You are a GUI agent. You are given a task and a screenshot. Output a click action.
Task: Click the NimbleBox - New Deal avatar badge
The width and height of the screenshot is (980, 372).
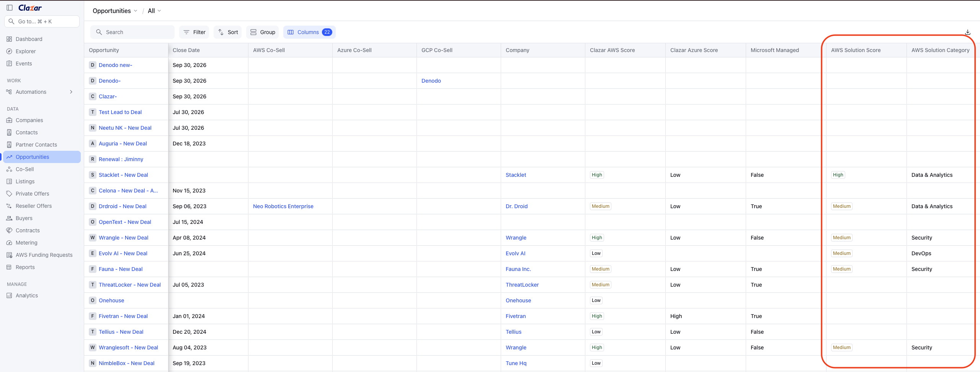point(92,363)
